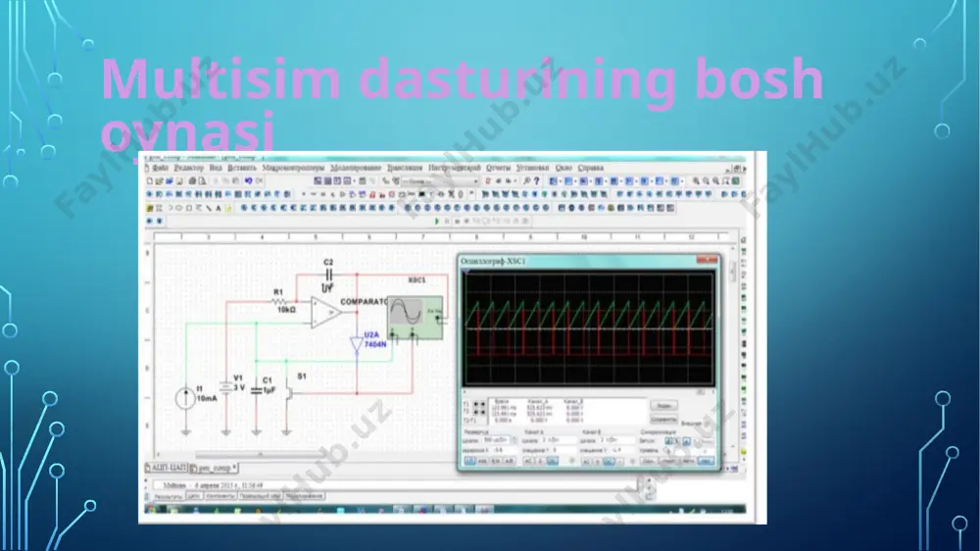The height and width of the screenshot is (551, 980).
Task: Open the Результаты bottom panel tab
Action: tap(169, 496)
